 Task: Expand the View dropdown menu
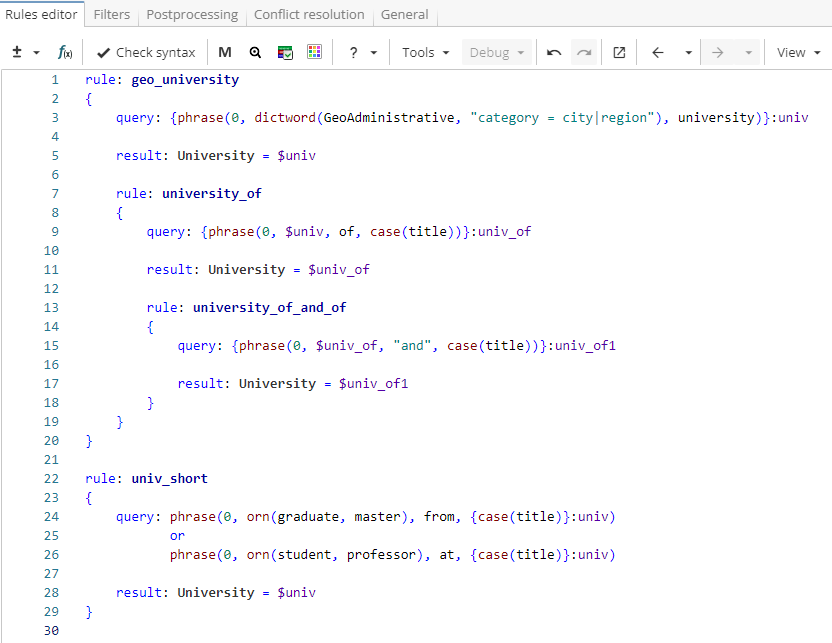[x=798, y=52]
